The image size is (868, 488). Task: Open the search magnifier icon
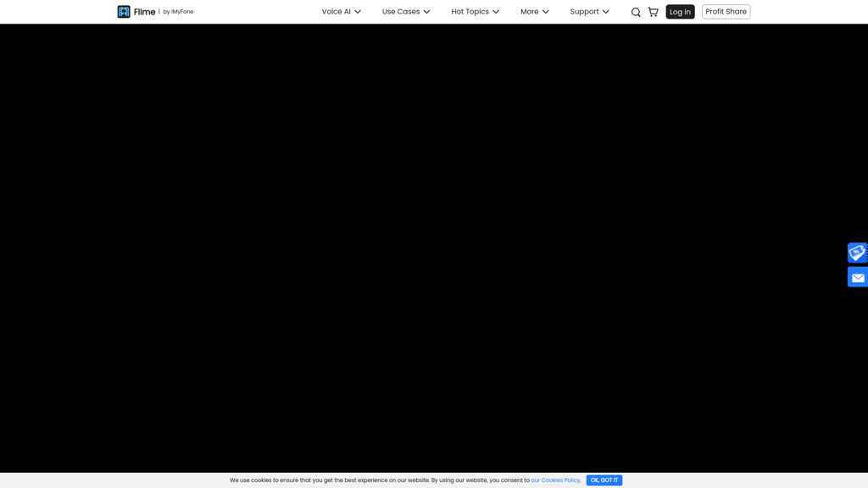[636, 12]
